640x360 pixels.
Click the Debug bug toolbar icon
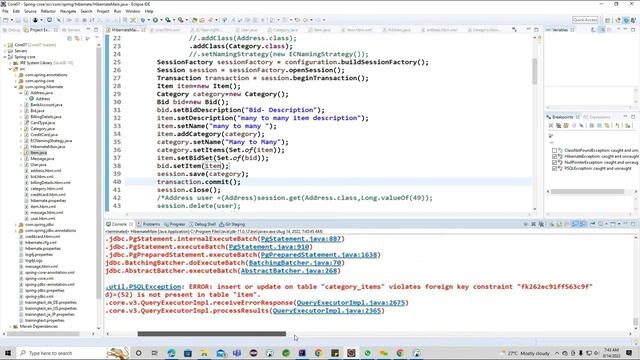142,20
